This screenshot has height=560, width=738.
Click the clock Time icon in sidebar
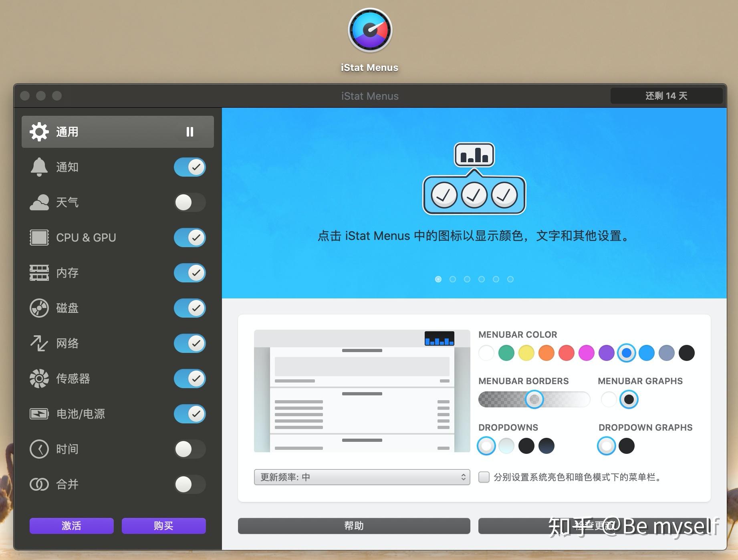pyautogui.click(x=39, y=449)
